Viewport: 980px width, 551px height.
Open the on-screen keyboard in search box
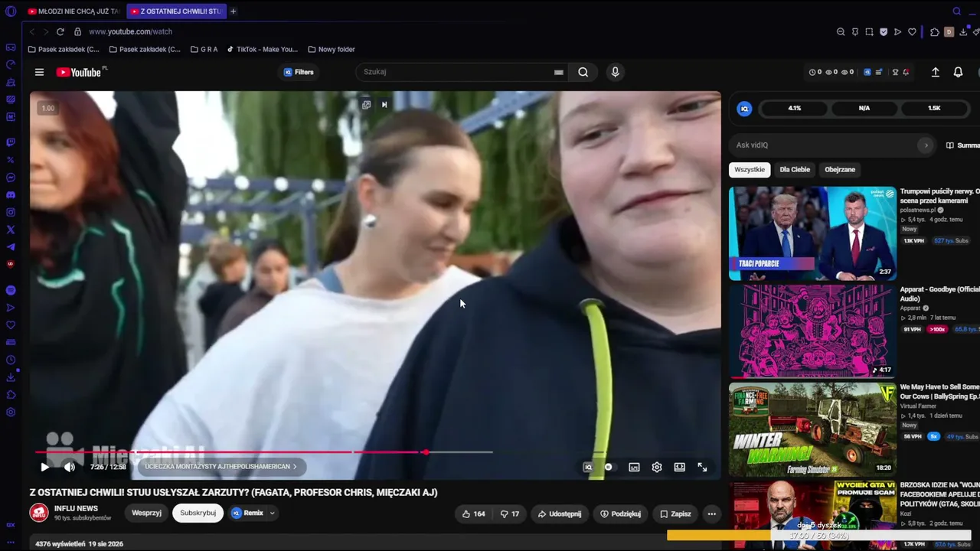coord(559,72)
